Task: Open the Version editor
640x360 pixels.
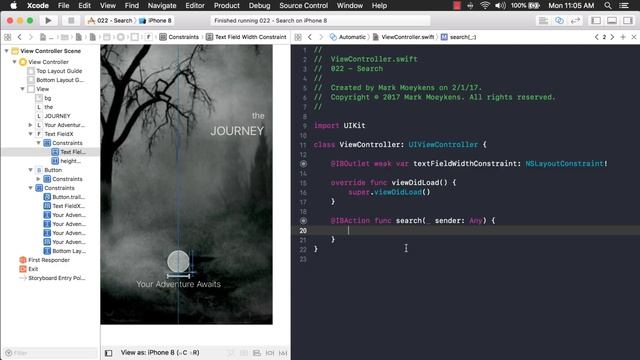Action: [576, 20]
